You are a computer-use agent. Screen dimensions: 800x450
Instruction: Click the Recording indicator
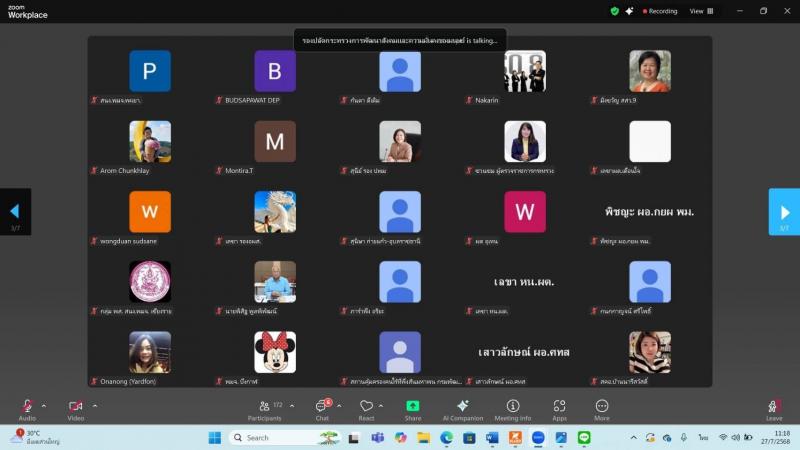click(660, 11)
